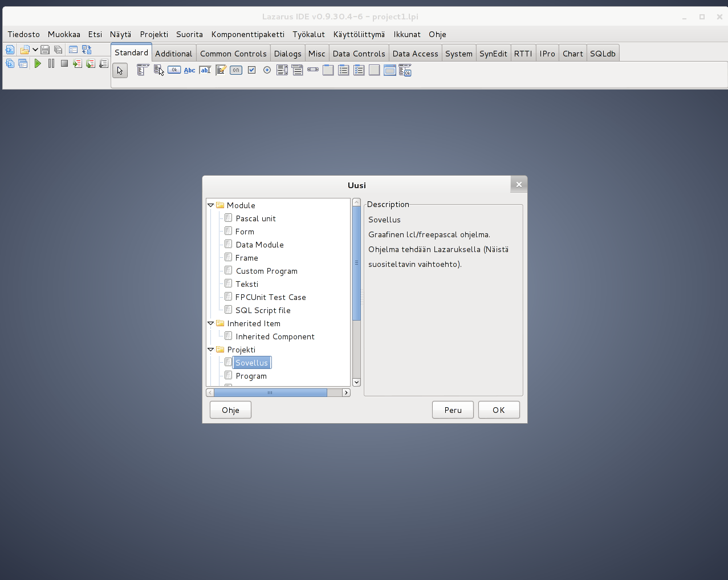
Task: Switch to the Common Controls tab
Action: pos(233,54)
